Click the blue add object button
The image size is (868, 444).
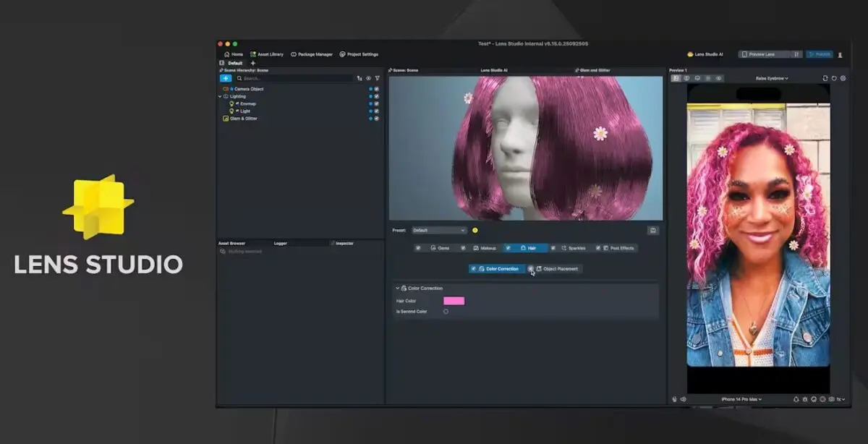tap(226, 78)
